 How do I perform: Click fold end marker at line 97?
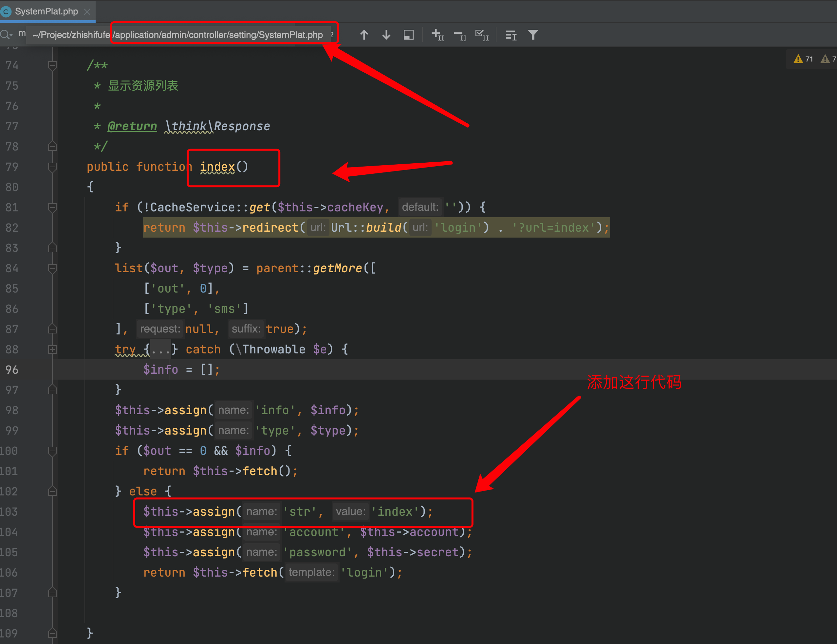(x=52, y=390)
